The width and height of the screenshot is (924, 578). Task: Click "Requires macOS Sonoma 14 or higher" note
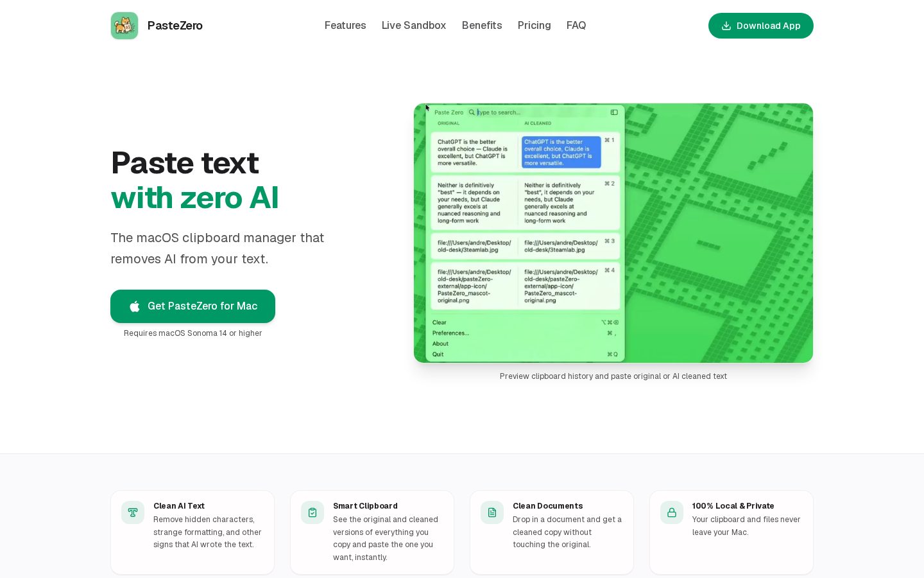coord(193,333)
